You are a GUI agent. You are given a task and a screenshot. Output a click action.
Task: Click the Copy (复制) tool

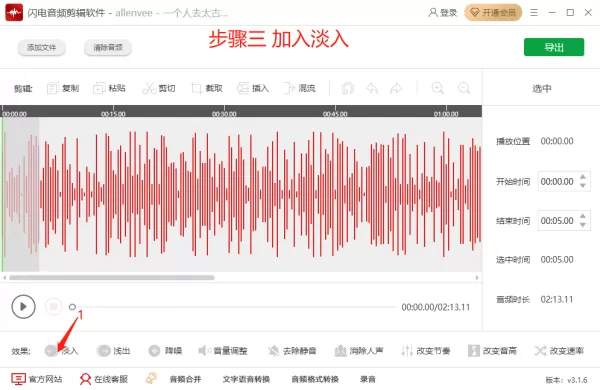pos(63,88)
